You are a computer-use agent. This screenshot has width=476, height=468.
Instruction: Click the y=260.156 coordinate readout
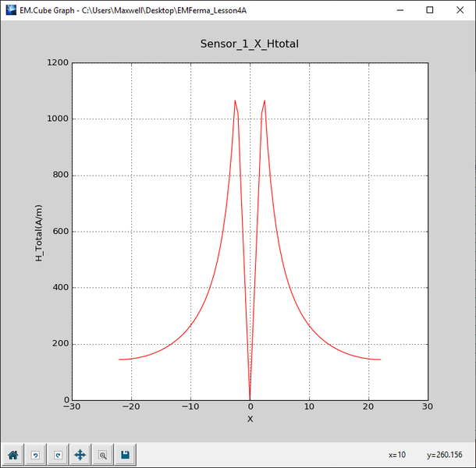[x=446, y=455]
